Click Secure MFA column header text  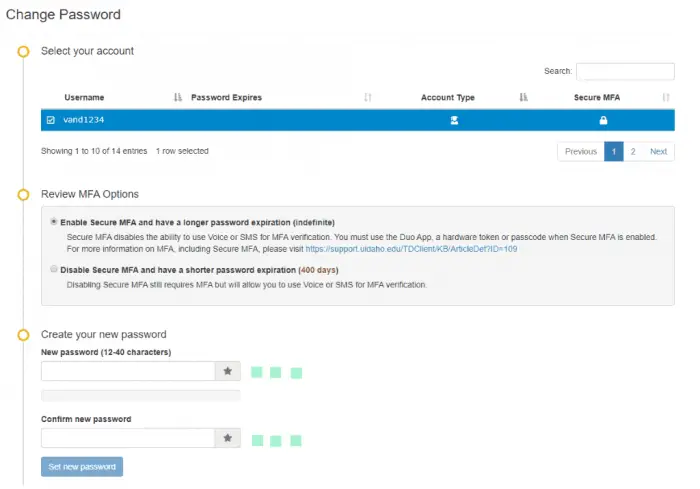(x=597, y=97)
